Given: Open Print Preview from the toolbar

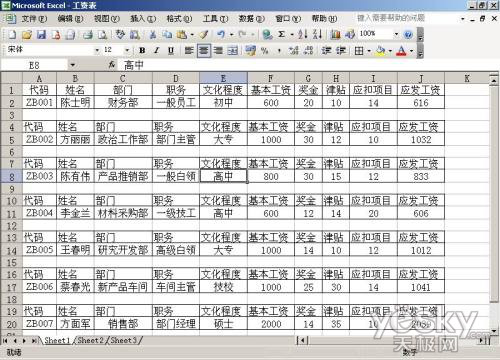Looking at the screenshot, I should 102,34.
